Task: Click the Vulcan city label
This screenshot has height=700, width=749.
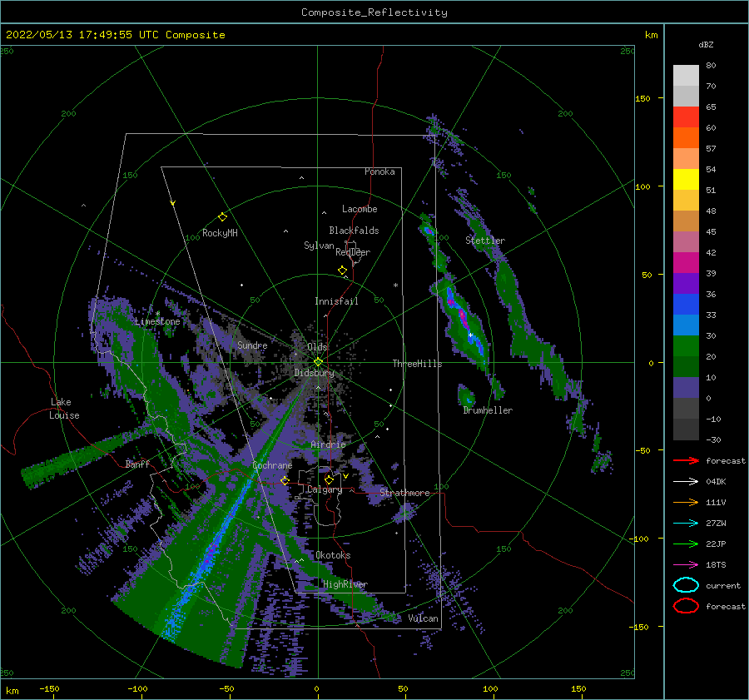Action: [423, 618]
